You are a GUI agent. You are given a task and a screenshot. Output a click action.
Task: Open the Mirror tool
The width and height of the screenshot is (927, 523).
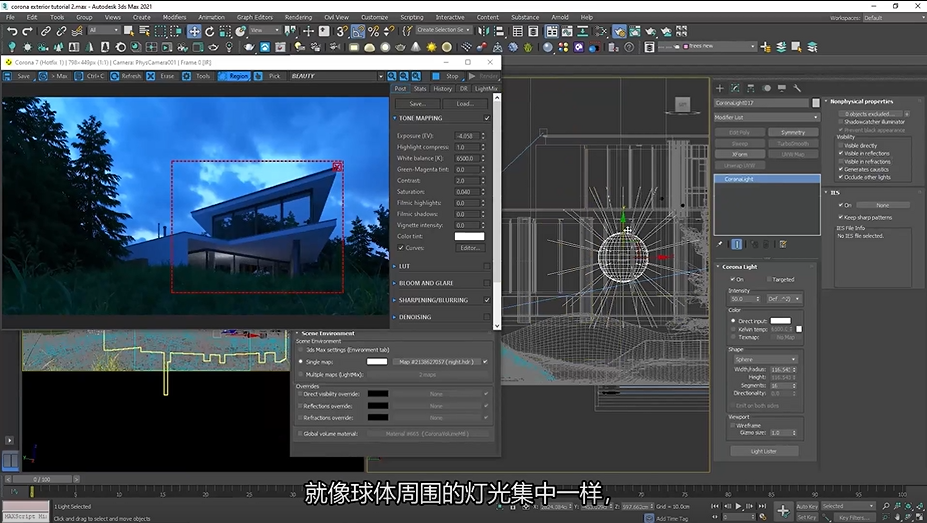click(484, 31)
